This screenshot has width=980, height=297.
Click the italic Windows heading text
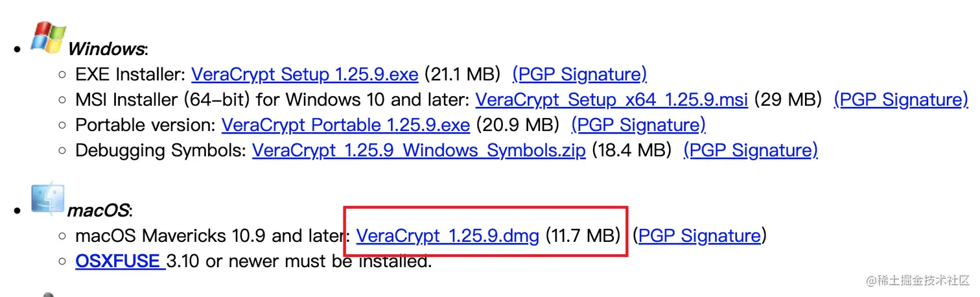point(106,49)
